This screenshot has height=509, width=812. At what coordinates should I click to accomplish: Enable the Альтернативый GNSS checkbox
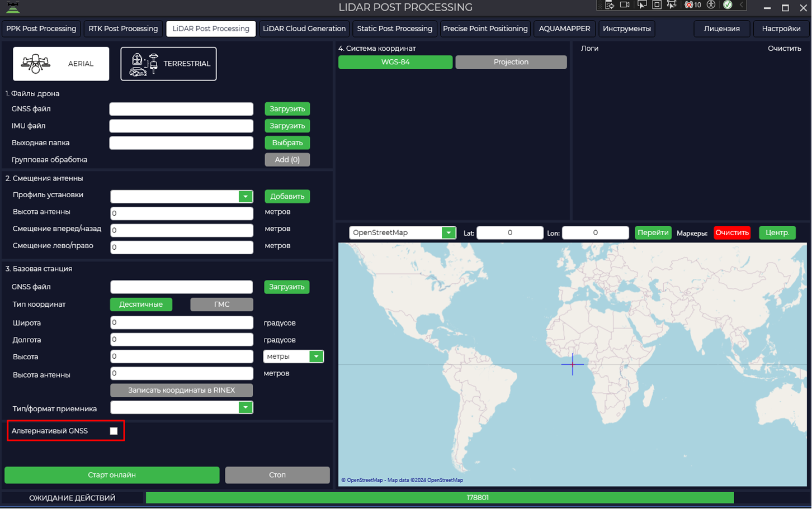(x=114, y=431)
